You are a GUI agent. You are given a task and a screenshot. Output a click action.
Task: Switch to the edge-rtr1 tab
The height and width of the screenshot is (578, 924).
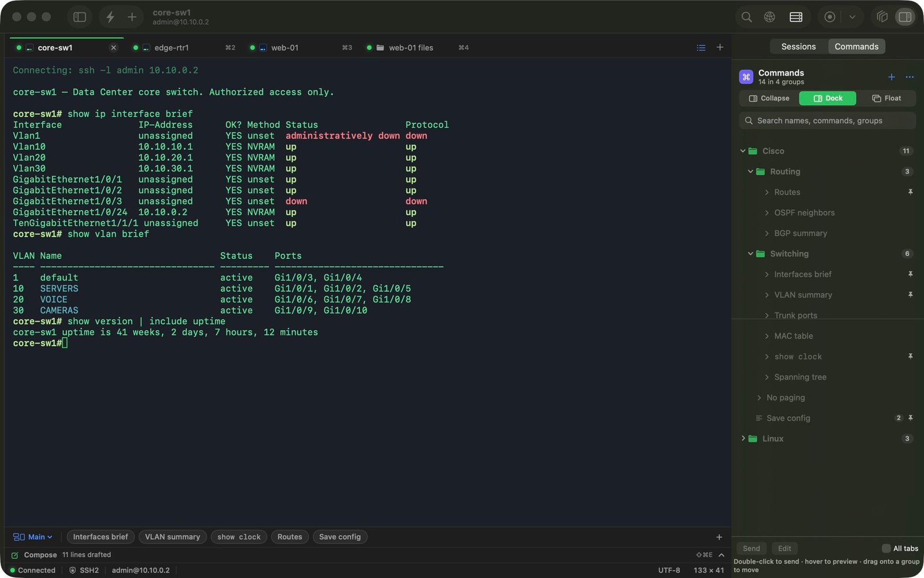[x=184, y=47]
